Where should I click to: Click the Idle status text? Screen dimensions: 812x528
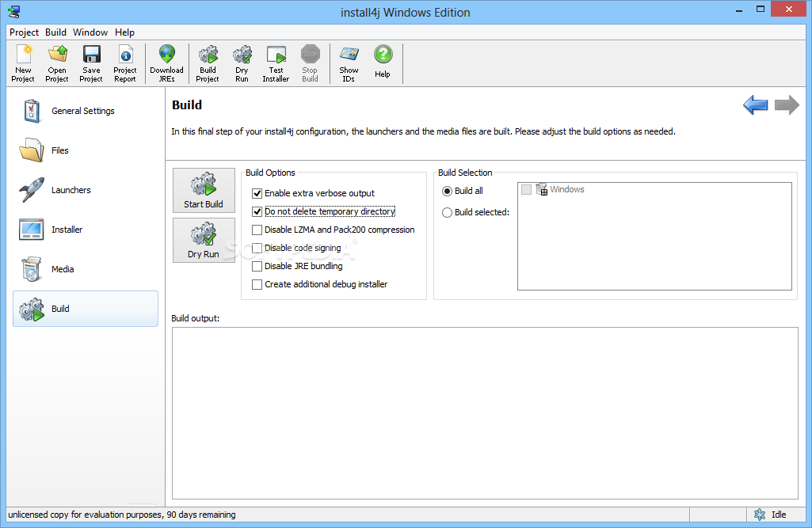pyautogui.click(x=779, y=515)
